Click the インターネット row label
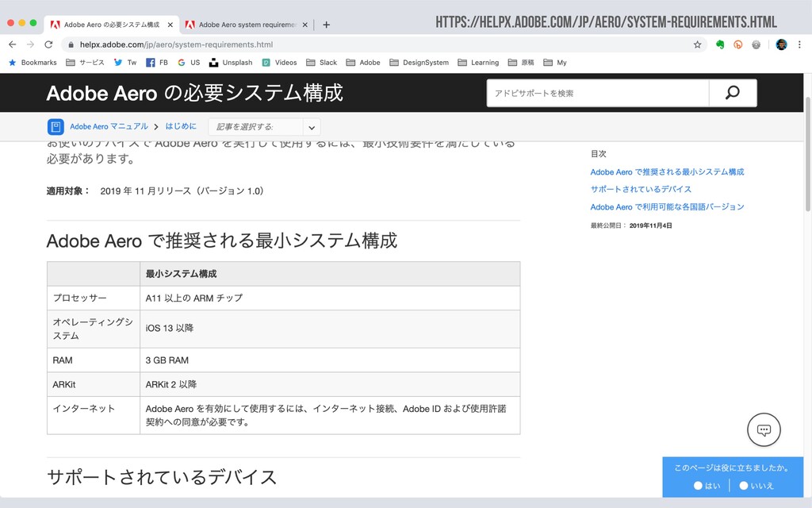This screenshot has width=812, height=508. pos(84,409)
